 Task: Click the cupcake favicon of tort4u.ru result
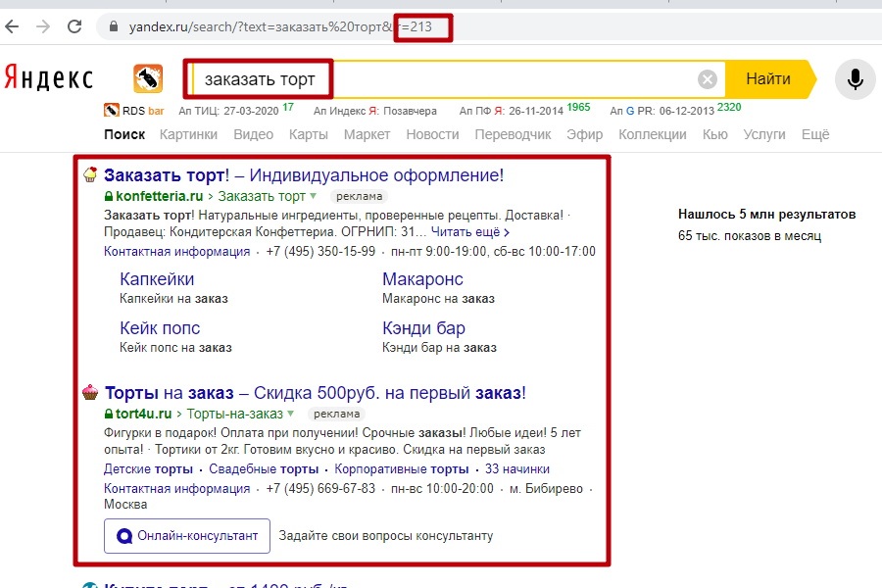[90, 393]
